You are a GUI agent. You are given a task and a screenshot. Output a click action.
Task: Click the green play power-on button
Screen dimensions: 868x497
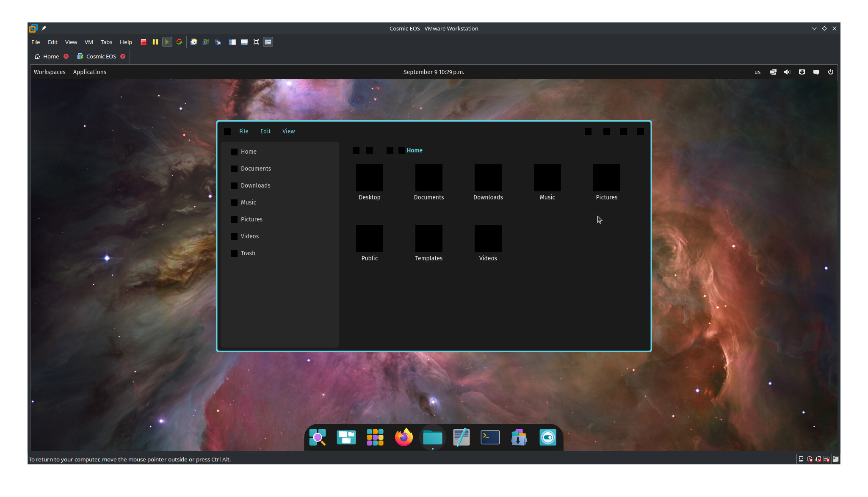coord(167,42)
